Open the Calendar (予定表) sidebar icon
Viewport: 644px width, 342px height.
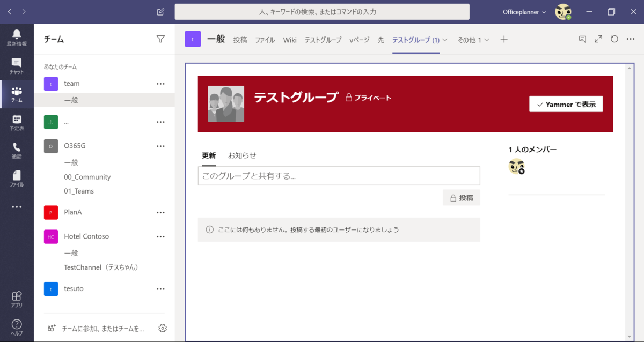17,123
